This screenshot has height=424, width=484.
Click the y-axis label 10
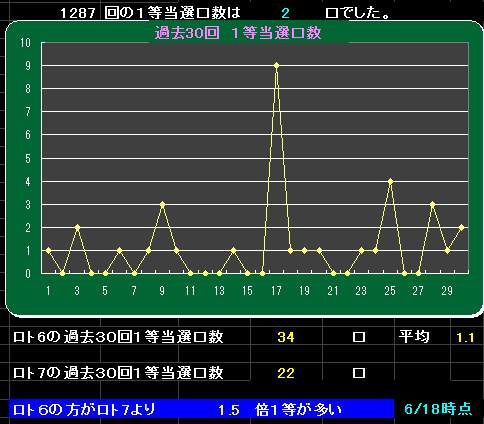tap(25, 43)
